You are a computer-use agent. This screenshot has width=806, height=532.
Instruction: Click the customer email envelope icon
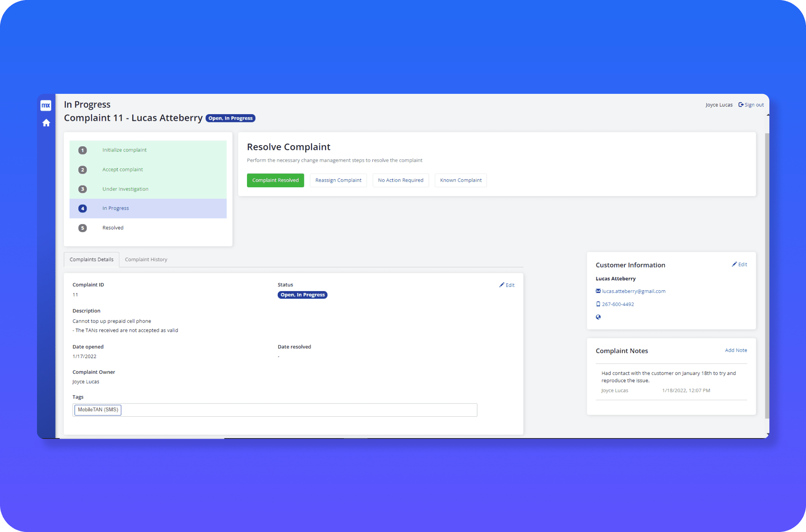coord(598,291)
